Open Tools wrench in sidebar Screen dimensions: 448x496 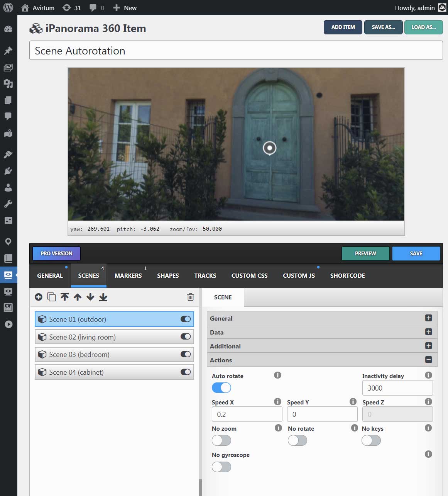[8, 204]
